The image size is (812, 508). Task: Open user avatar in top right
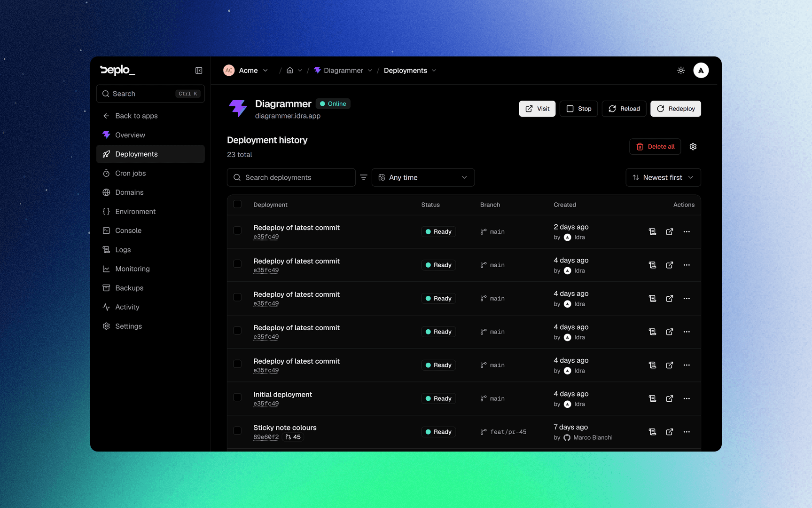point(701,71)
